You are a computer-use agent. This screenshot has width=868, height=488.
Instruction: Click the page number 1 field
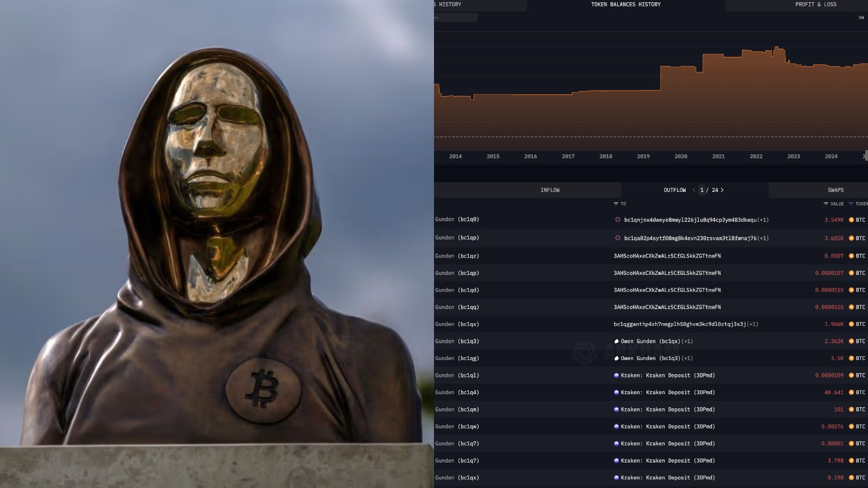(702, 190)
